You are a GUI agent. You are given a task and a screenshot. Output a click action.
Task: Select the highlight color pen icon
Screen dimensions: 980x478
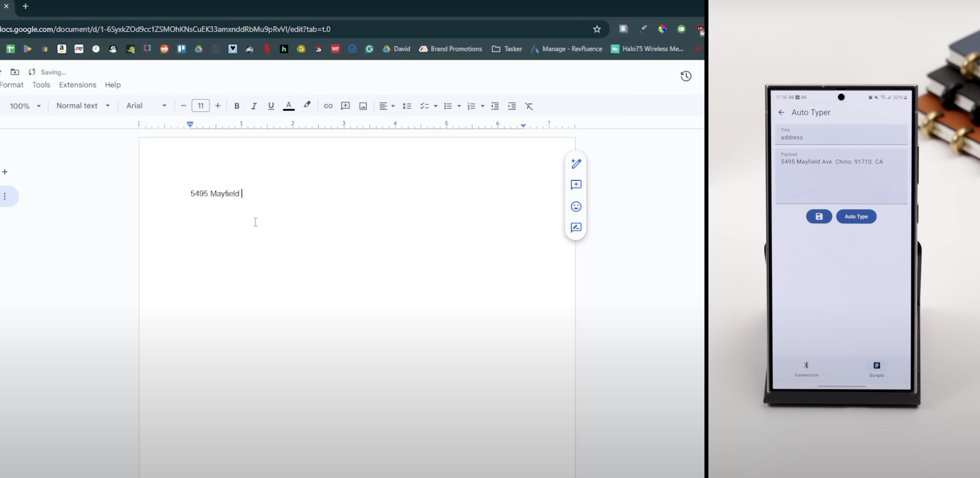tap(307, 105)
